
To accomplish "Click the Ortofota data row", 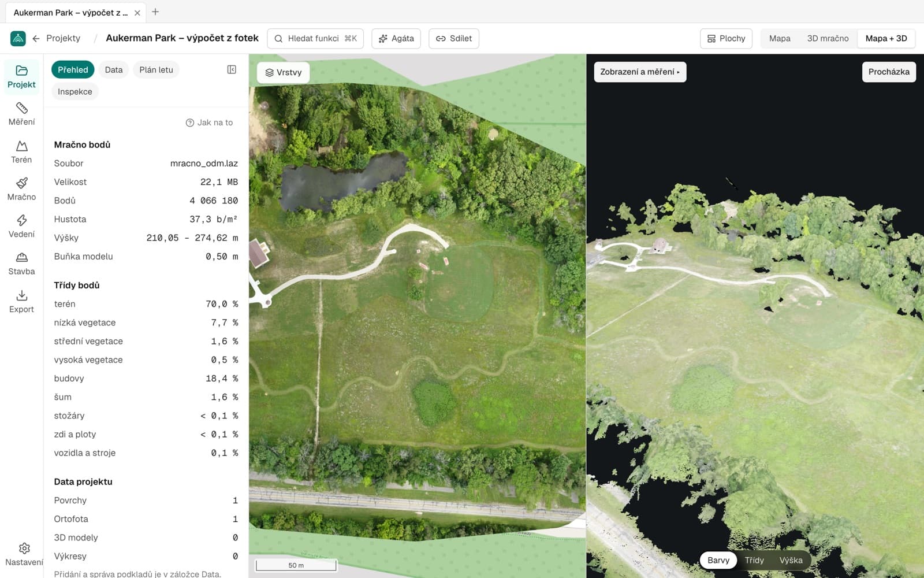I will tap(146, 519).
